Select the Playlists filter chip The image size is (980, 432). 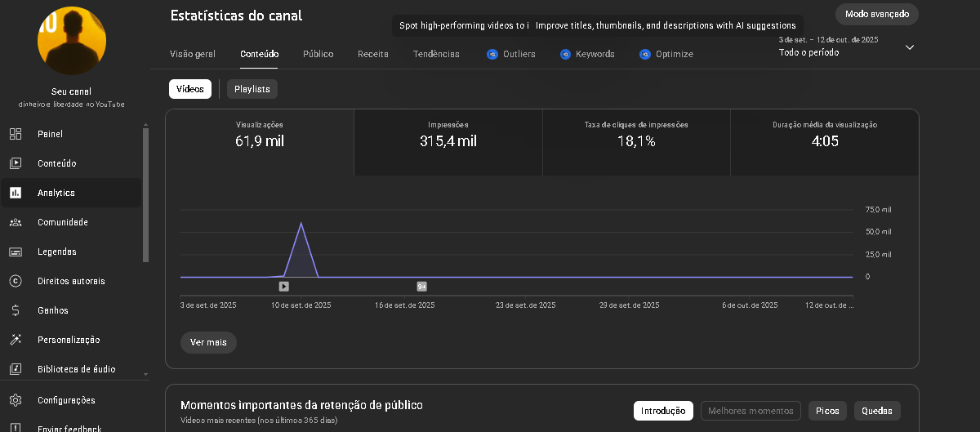[252, 89]
